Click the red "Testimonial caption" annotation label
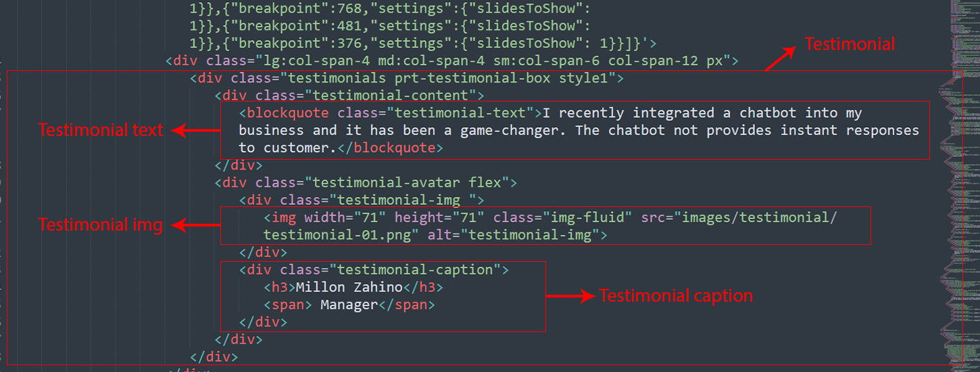Screen dimensions: 980x372 point(676,296)
